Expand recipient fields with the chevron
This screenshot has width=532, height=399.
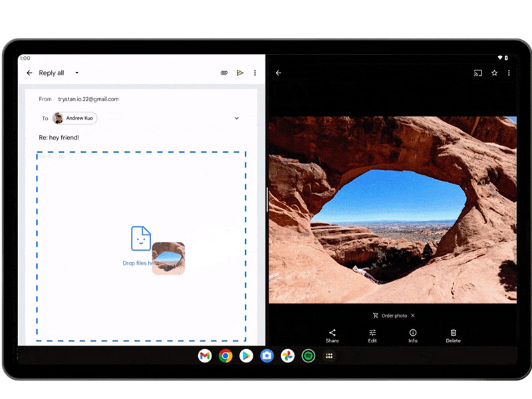coord(237,118)
